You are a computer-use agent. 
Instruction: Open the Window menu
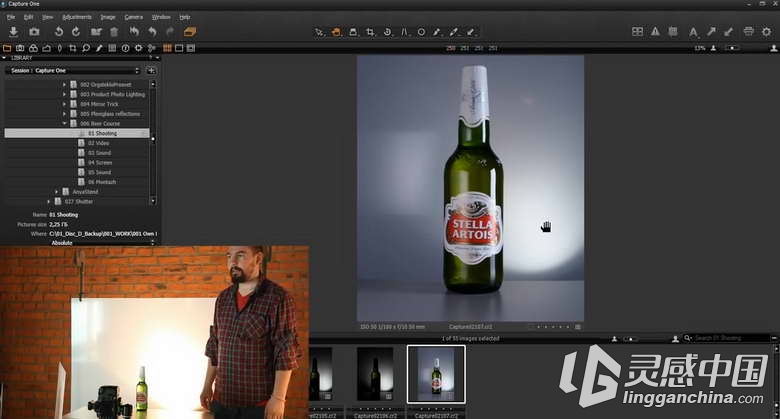[161, 17]
